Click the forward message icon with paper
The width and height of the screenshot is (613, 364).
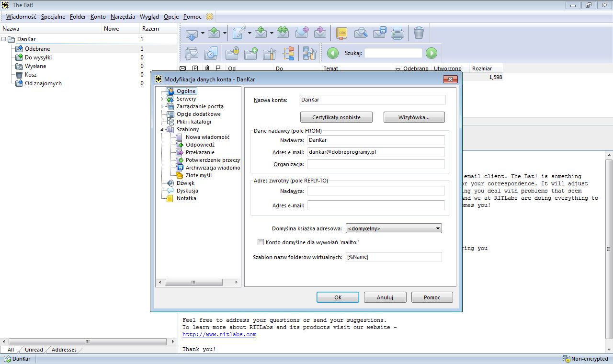pyautogui.click(x=302, y=33)
